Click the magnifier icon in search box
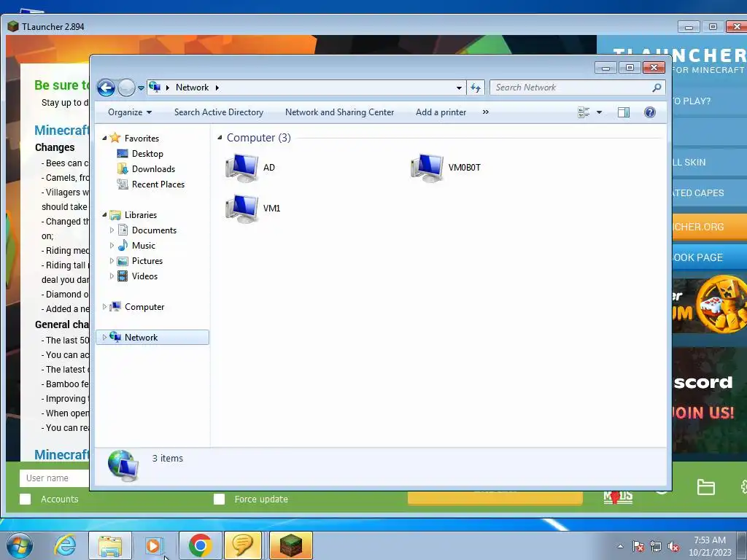Image resolution: width=747 pixels, height=560 pixels. coord(657,87)
